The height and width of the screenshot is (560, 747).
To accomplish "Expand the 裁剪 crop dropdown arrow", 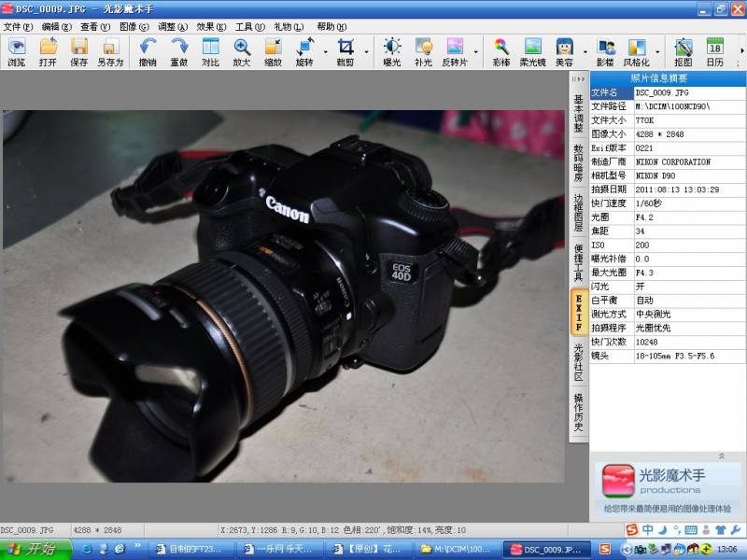I will click(x=366, y=52).
